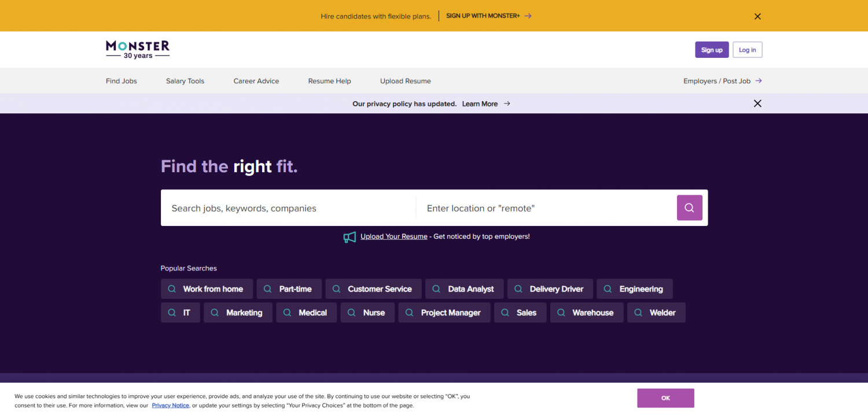Search popular term Work from home
Screen dimensions: 868x415
pos(207,289)
